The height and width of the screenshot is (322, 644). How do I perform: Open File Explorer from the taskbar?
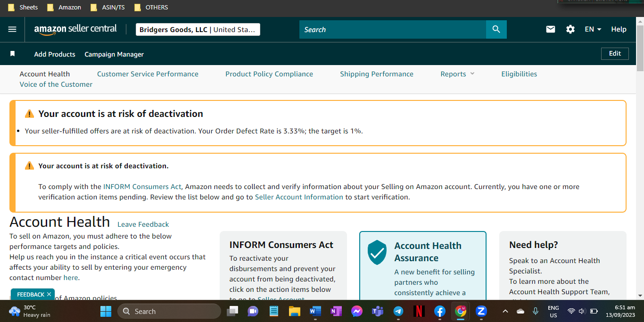point(295,311)
